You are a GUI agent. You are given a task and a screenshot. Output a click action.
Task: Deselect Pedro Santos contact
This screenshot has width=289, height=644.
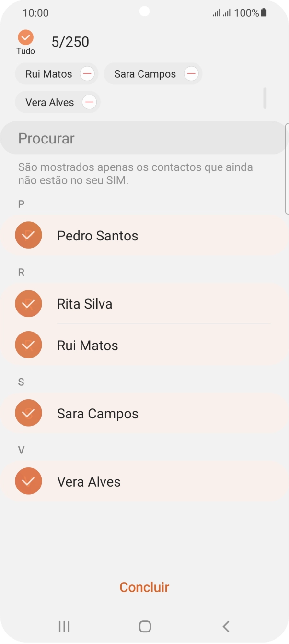(x=28, y=235)
